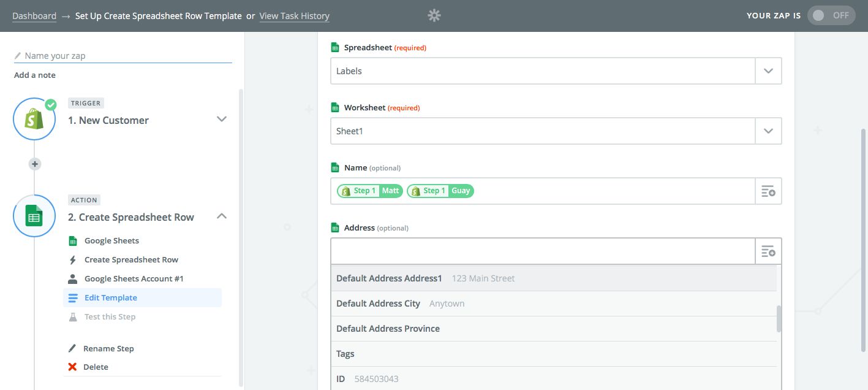Click the Shopify trigger step icon
Viewport: 868px width, 390px height.
34,119
